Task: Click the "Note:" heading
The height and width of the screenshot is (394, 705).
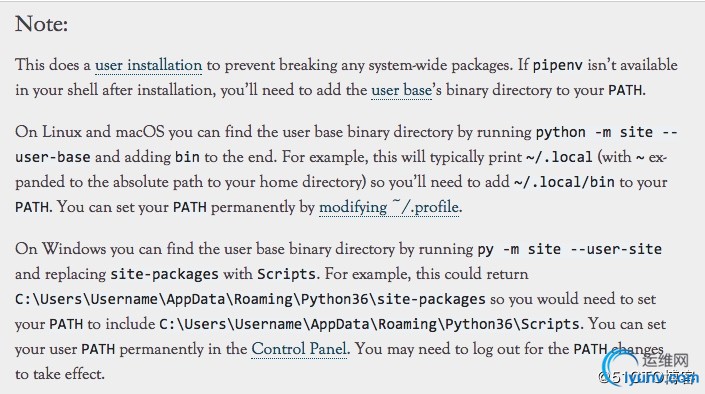Action: pyautogui.click(x=41, y=24)
